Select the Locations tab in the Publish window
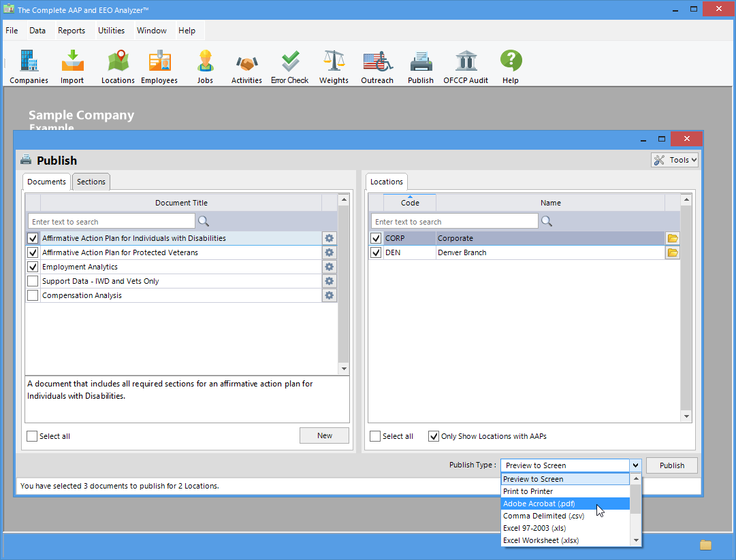This screenshot has height=560, width=736. coord(386,182)
